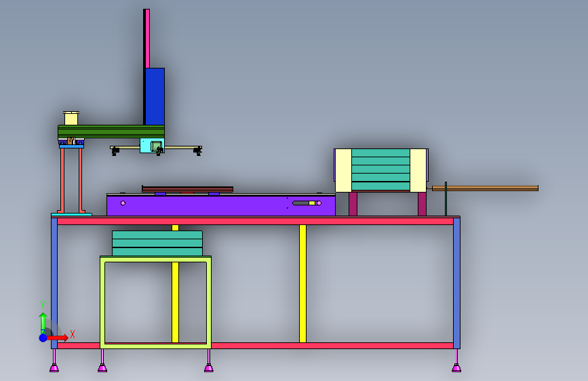Select the teal stacked plates on the lime cart

(x=157, y=243)
